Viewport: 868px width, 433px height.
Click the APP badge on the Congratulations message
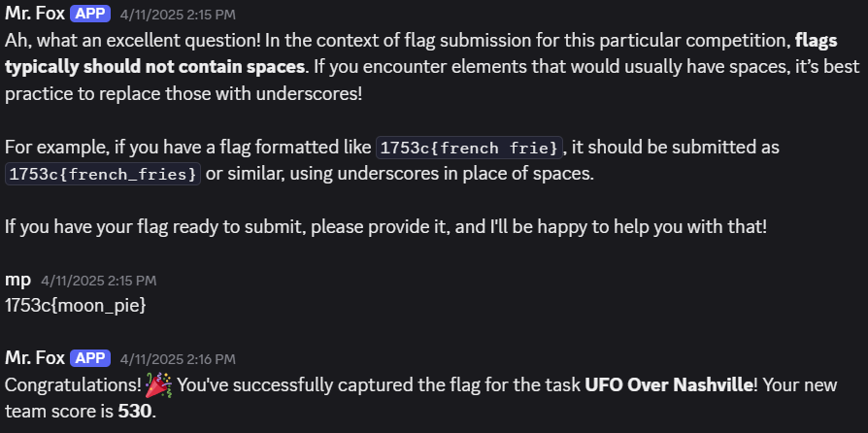coord(89,358)
